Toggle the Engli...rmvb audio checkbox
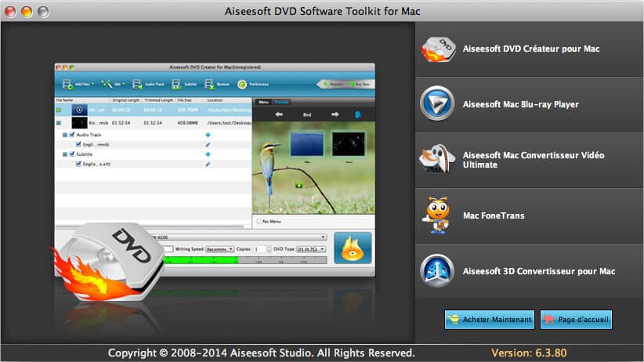This screenshot has height=362, width=644. coord(78,145)
